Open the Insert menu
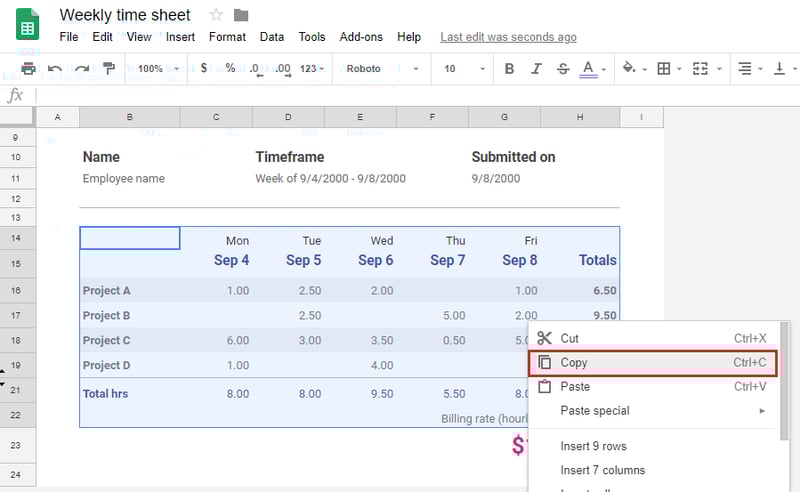Viewport: 800px width, 492px height. coord(180,37)
